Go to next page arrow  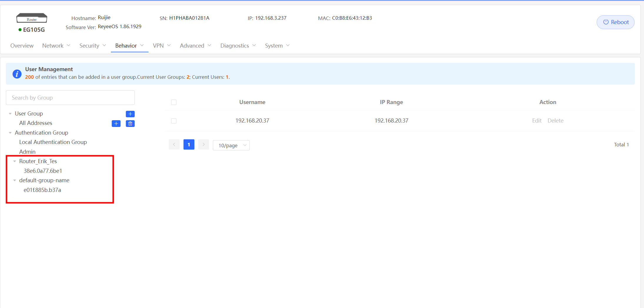pyautogui.click(x=203, y=145)
